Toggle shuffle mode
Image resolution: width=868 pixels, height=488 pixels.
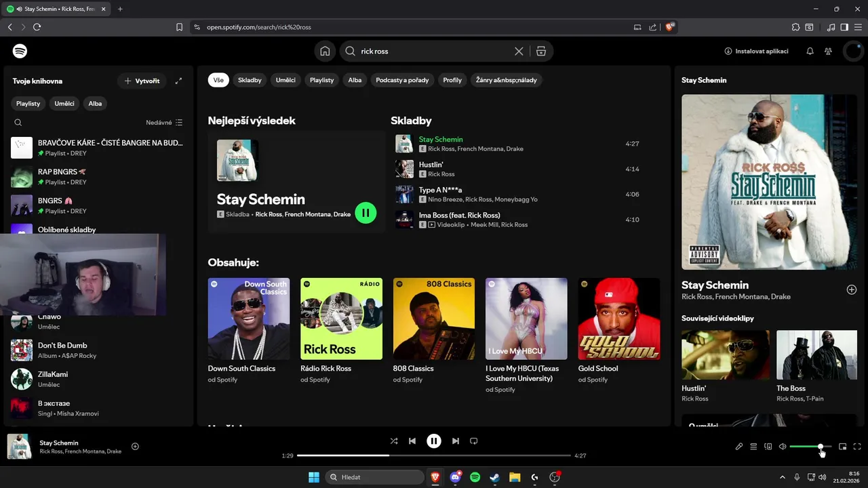[x=394, y=441]
